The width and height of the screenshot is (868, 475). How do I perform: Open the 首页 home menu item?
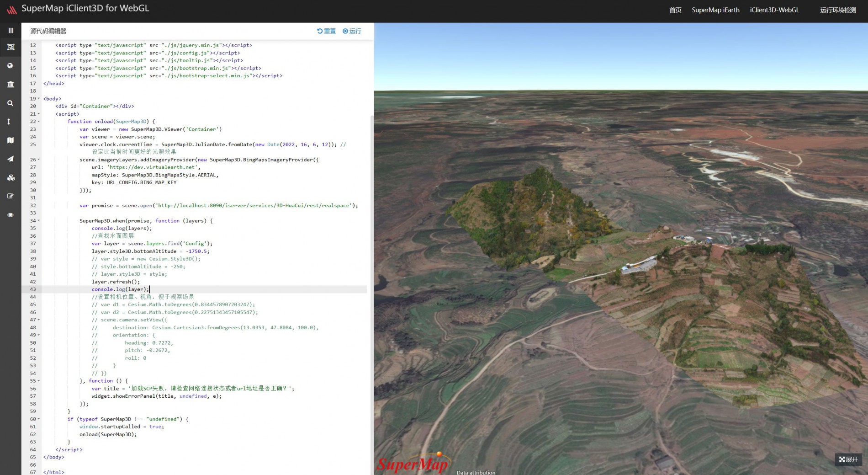(x=675, y=10)
